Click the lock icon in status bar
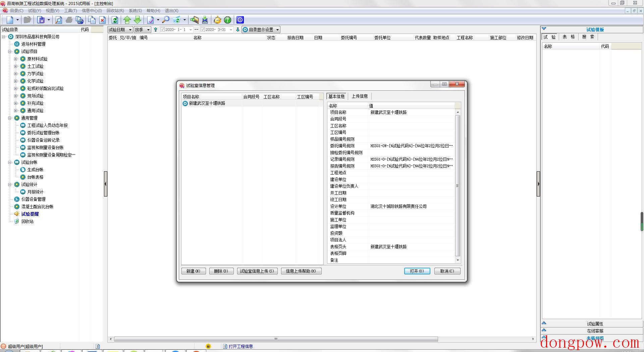The image size is (644, 352). point(208,346)
